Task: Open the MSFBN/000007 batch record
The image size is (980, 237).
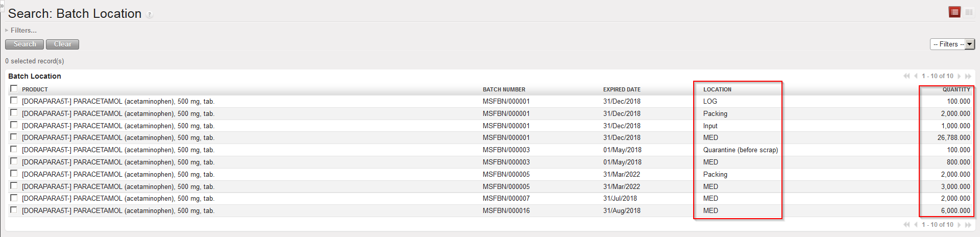Action: 506,198
